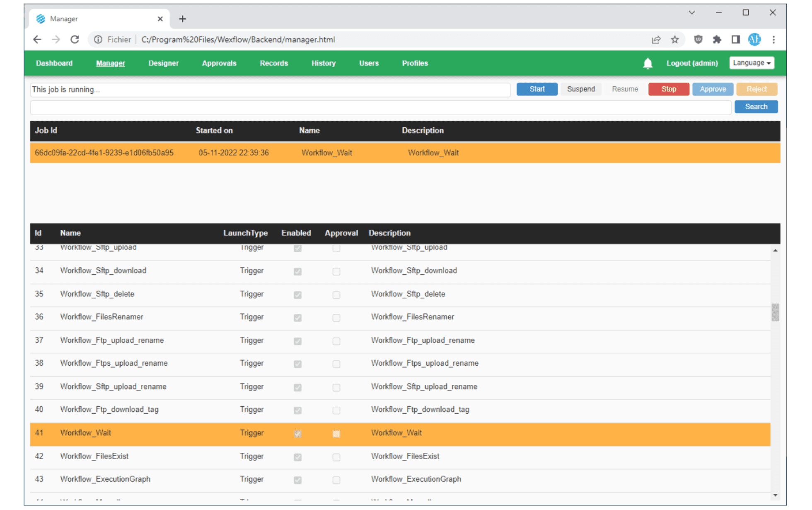Focus the workflow search input field
Image resolution: width=812 pixels, height=510 pixels.
[x=380, y=107]
